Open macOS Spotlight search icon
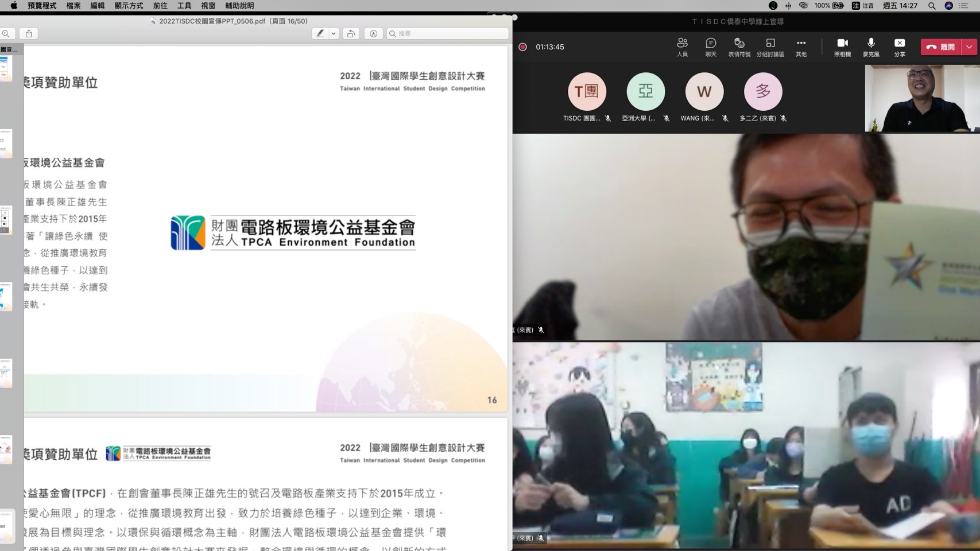The width and height of the screenshot is (980, 551). pos(932,6)
